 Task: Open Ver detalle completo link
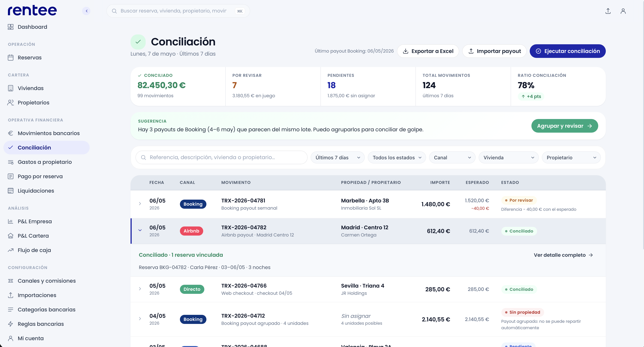(563, 255)
